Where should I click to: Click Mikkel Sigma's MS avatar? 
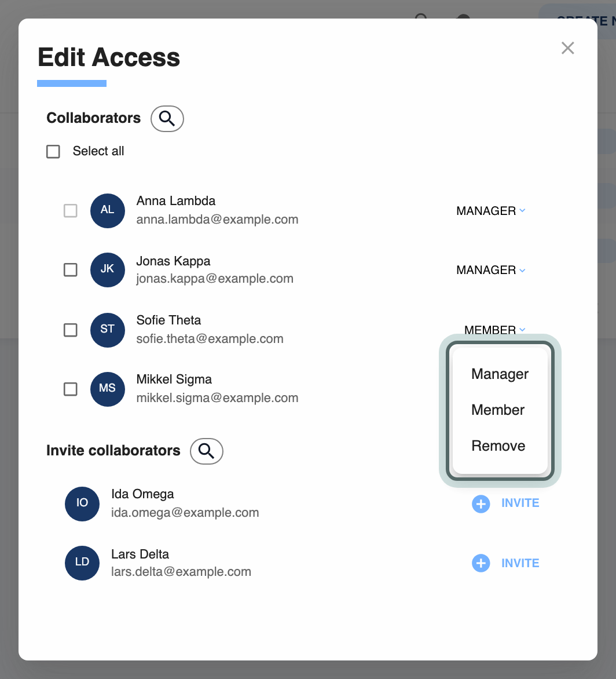tap(108, 389)
